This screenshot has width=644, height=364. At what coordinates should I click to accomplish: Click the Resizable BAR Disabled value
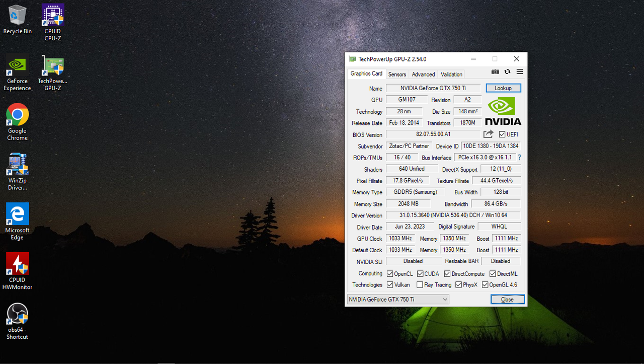pyautogui.click(x=501, y=261)
